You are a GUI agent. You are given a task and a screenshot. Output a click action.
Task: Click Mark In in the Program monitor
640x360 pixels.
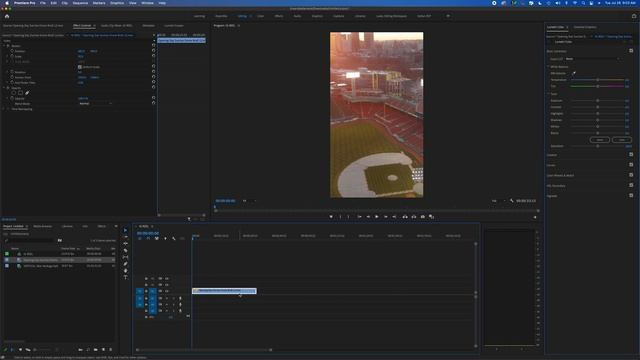click(340, 217)
